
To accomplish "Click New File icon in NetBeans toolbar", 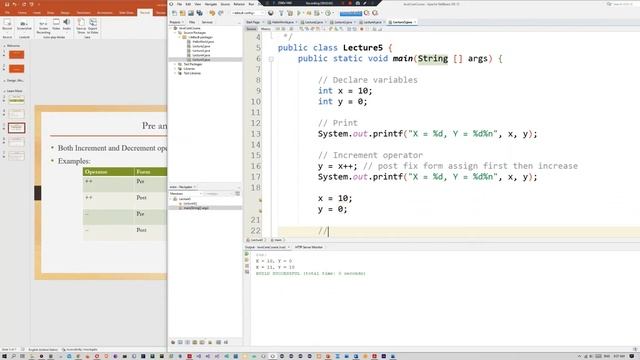I will pos(174,13).
